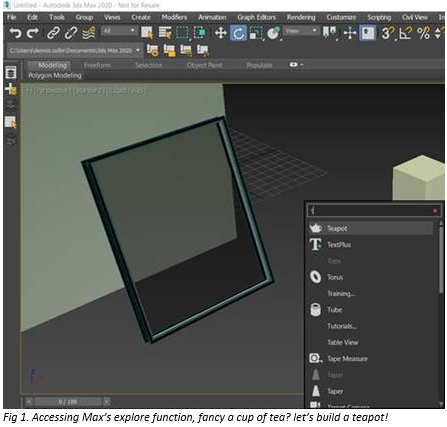The height and width of the screenshot is (427, 447).
Task: Click Select and Manipulate icon
Action: (350, 33)
